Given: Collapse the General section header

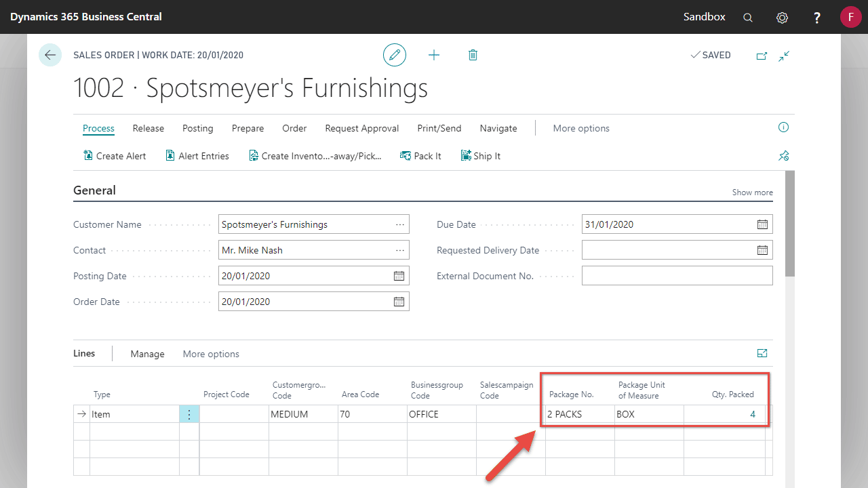Looking at the screenshot, I should (x=94, y=190).
